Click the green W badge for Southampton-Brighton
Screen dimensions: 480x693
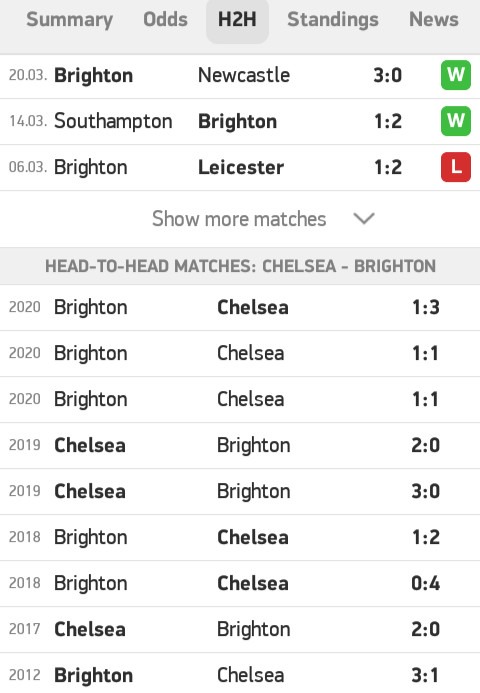point(456,121)
